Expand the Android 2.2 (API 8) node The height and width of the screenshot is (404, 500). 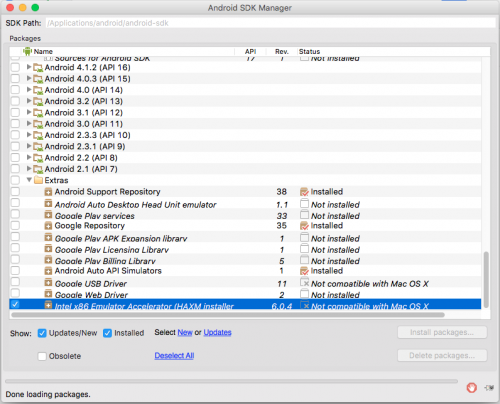coord(29,157)
